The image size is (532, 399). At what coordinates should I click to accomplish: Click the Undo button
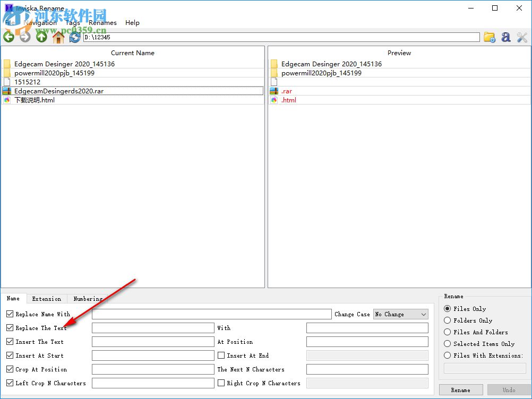(509, 390)
